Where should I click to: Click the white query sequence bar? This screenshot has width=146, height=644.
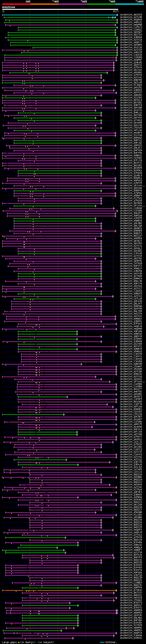click(x=60, y=10)
